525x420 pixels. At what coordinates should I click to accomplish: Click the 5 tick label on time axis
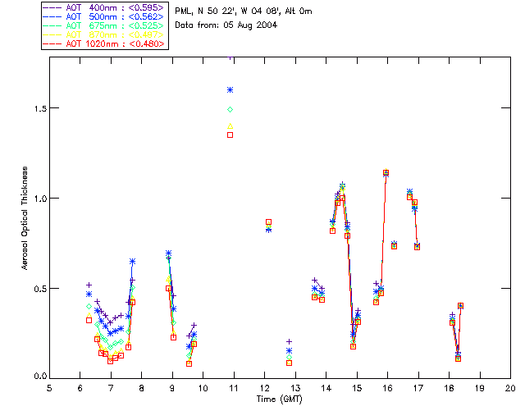49,388
